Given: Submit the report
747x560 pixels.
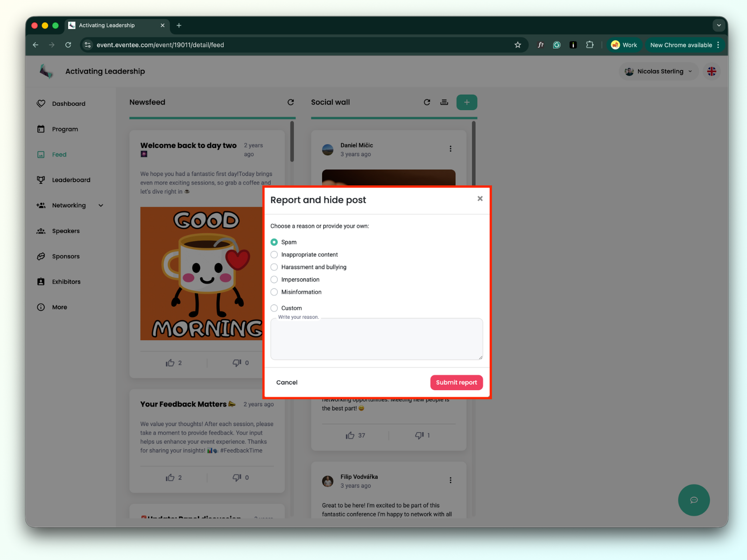Looking at the screenshot, I should [456, 382].
